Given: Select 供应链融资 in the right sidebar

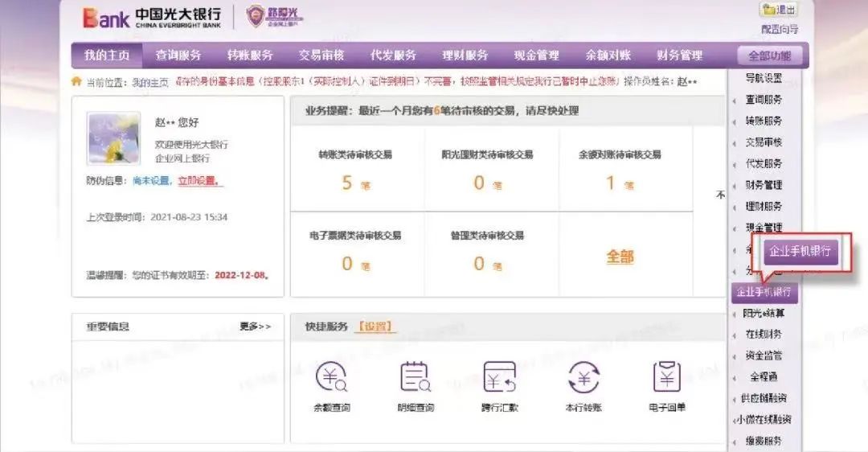Looking at the screenshot, I should coord(764,398).
